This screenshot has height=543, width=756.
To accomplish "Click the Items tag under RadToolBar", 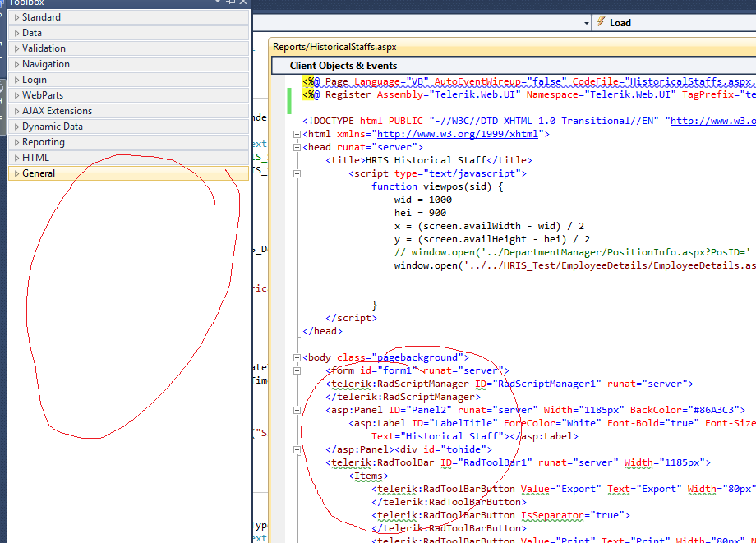I will (368, 476).
